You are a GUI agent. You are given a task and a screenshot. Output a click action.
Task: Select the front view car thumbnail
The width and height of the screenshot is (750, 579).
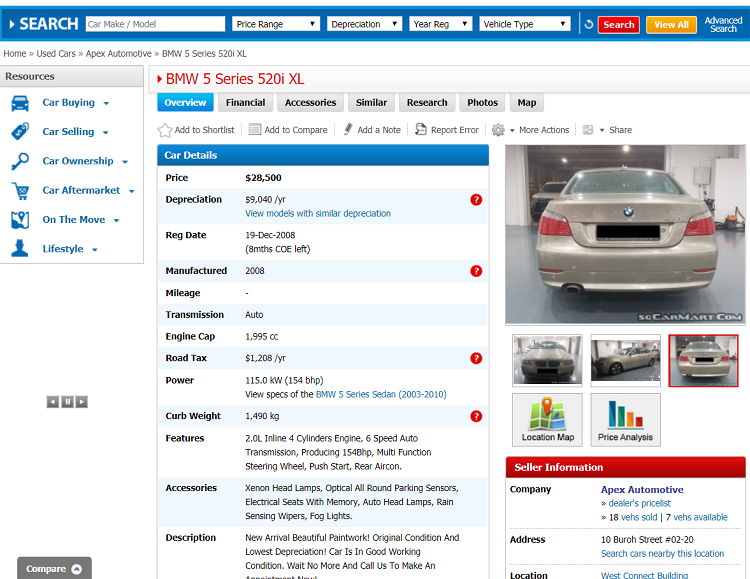click(x=547, y=360)
